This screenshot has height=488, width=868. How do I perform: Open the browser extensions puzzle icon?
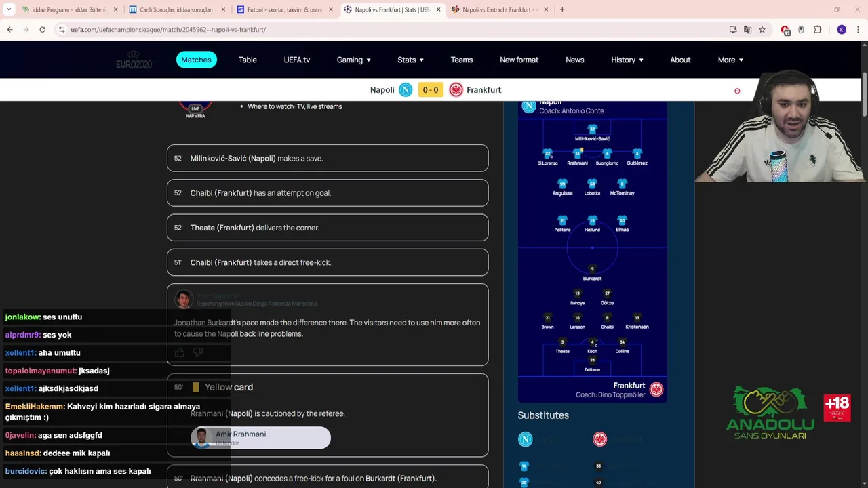(817, 30)
